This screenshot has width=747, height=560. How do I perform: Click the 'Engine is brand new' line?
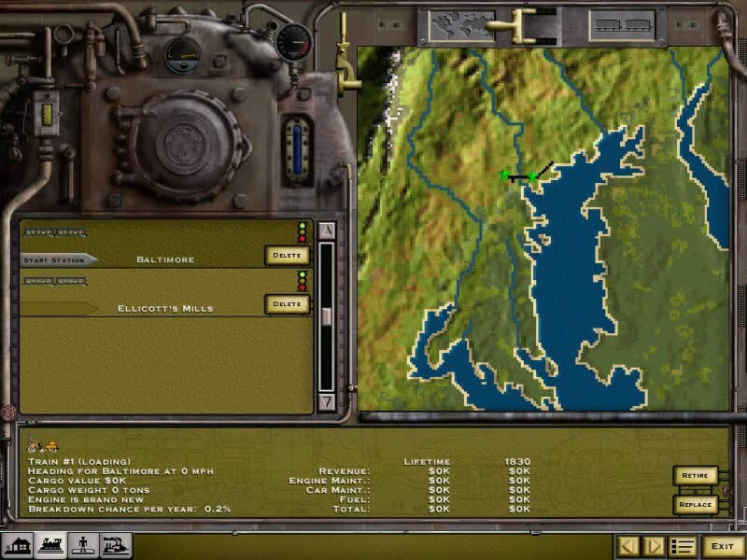[x=86, y=499]
